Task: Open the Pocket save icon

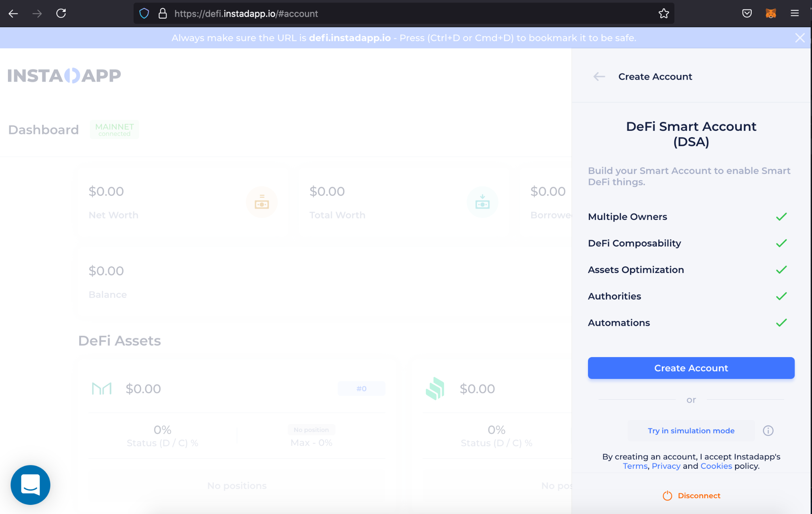Action: tap(747, 13)
